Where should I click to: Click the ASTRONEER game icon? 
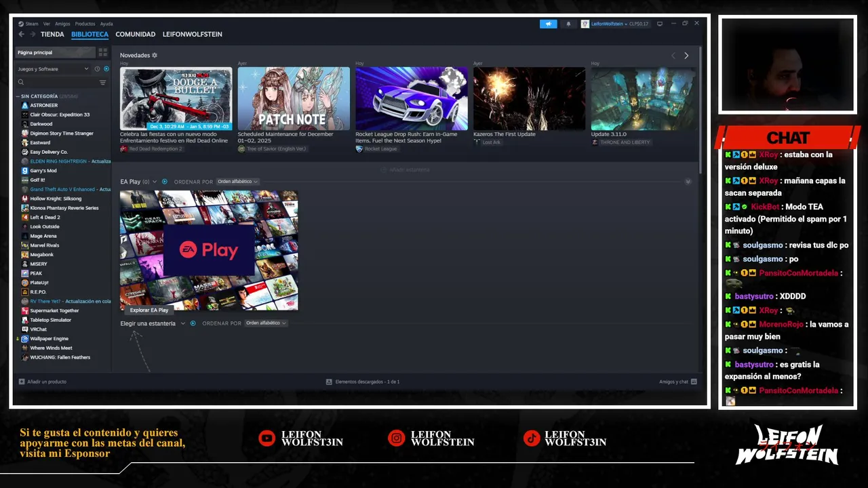25,105
